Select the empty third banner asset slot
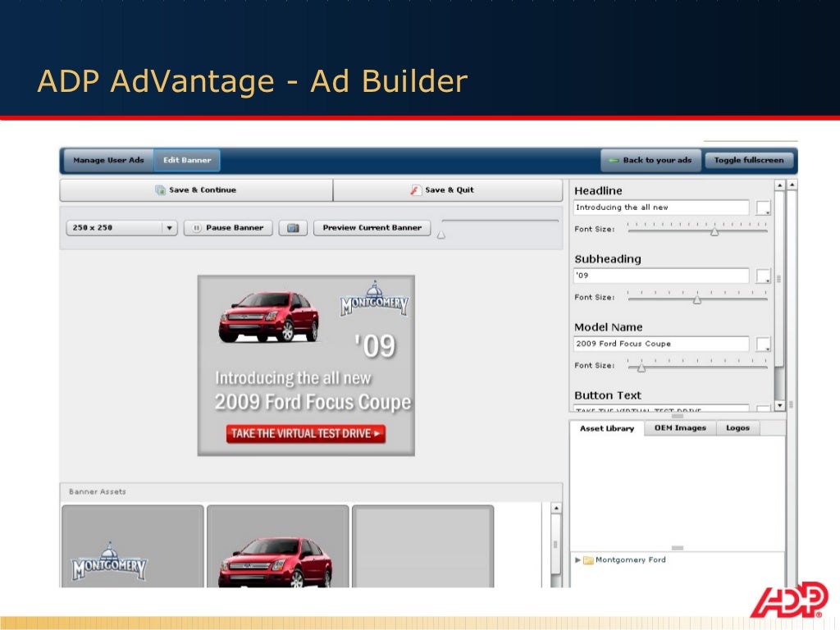Screen dimensions: 840x630 click(422, 546)
